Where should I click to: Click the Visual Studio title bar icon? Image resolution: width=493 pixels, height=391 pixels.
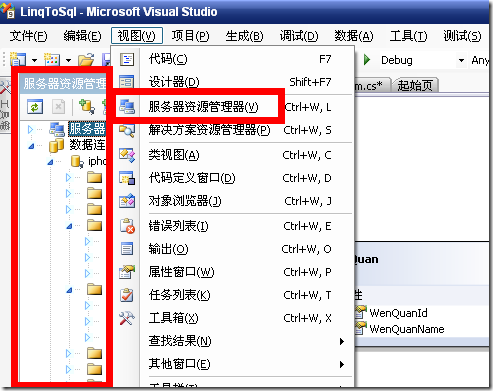tap(8, 10)
